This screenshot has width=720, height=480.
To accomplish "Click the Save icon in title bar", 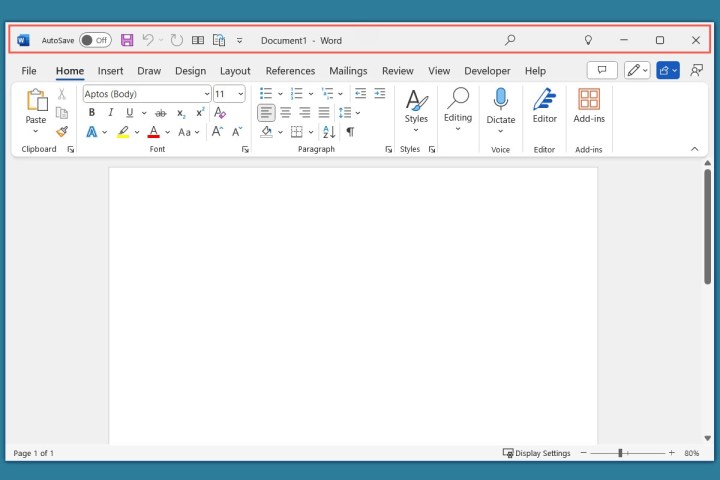I will click(x=127, y=40).
